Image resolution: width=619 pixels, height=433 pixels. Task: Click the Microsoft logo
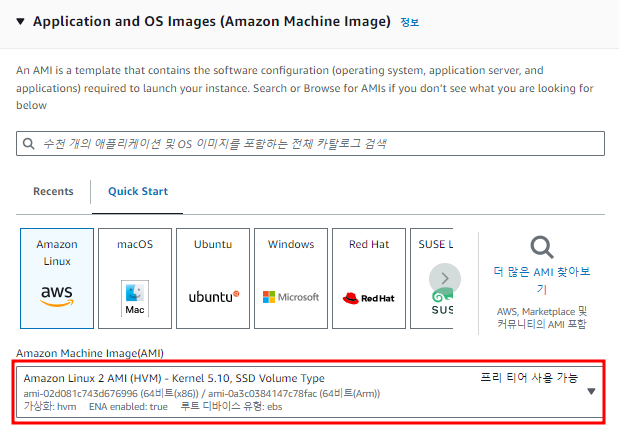point(291,297)
